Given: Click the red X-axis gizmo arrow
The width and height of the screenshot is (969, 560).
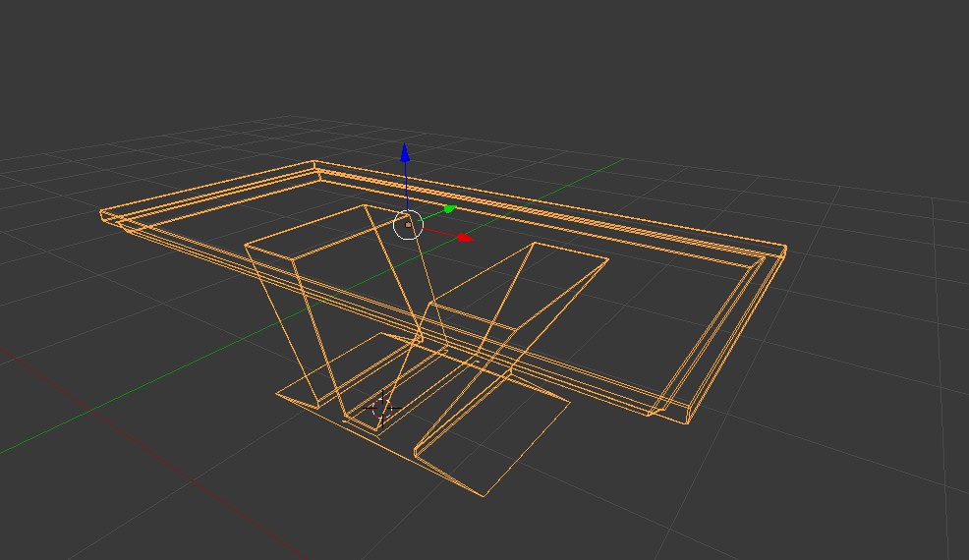Looking at the screenshot, I should [466, 238].
